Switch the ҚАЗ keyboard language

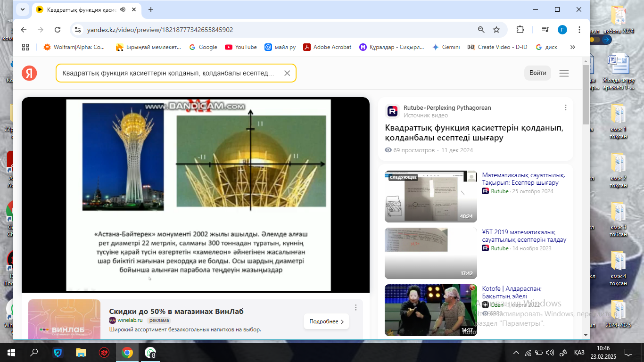(x=579, y=352)
